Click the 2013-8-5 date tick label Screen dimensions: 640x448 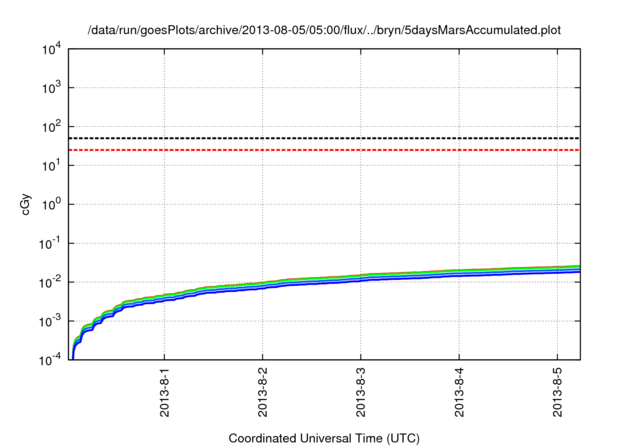[558, 392]
